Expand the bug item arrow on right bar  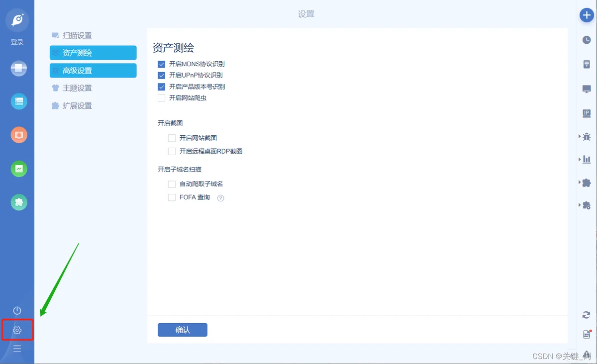tap(580, 136)
